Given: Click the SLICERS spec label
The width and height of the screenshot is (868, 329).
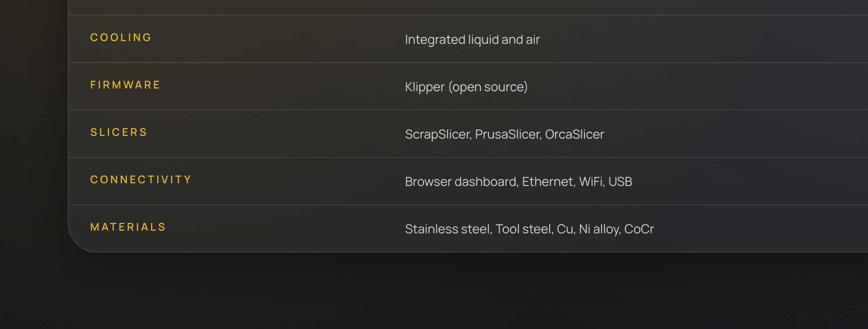Looking at the screenshot, I should (118, 132).
